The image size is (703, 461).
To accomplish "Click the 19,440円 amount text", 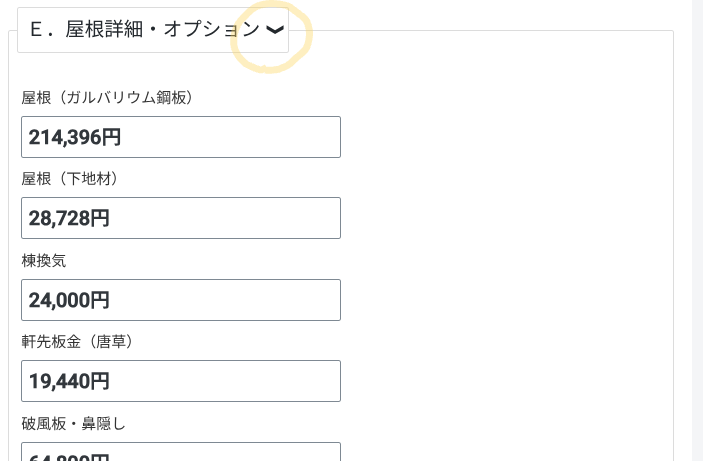I will click(x=70, y=381).
